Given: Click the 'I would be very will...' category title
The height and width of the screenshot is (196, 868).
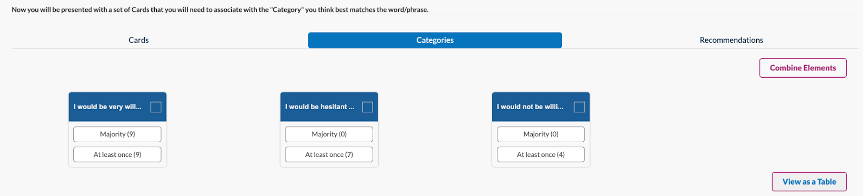Looking at the screenshot, I should [107, 107].
